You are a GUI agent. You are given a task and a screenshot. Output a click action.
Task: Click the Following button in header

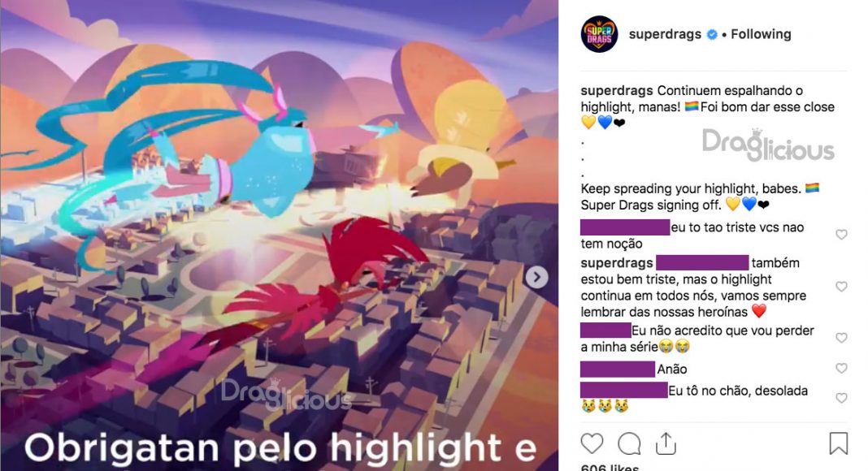point(761,34)
